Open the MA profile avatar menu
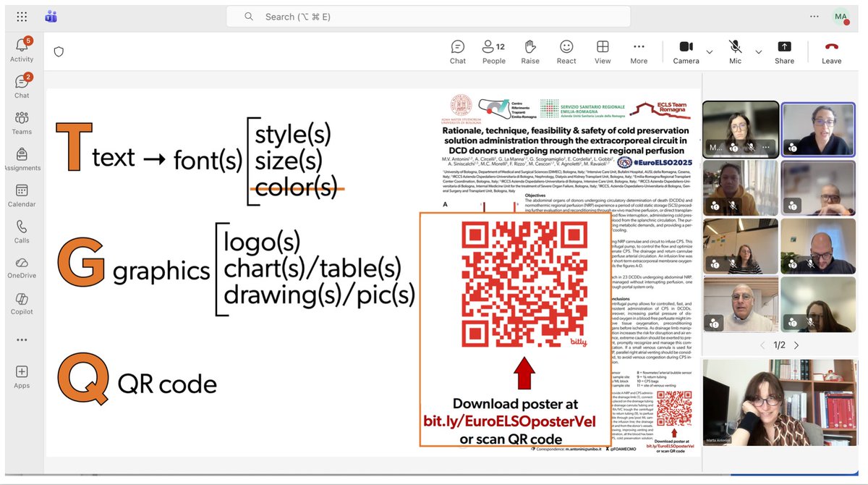Image resolution: width=868 pixels, height=485 pixels. coord(841,16)
